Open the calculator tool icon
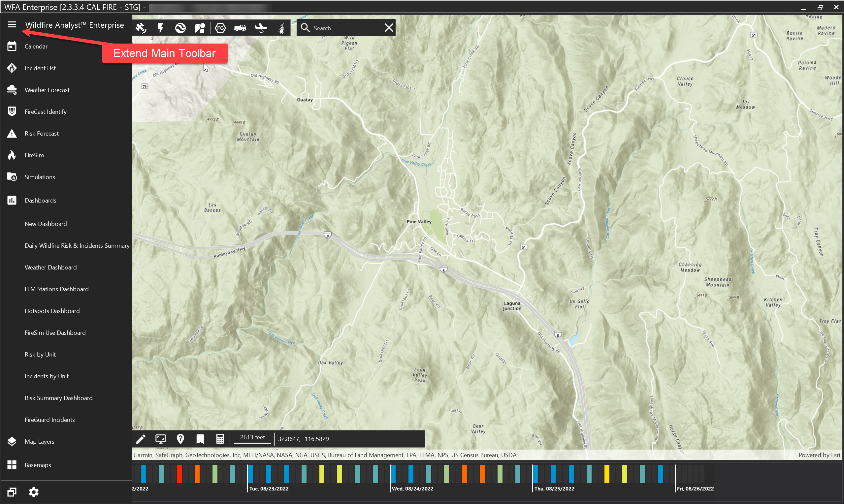This screenshot has width=844, height=504. click(220, 439)
